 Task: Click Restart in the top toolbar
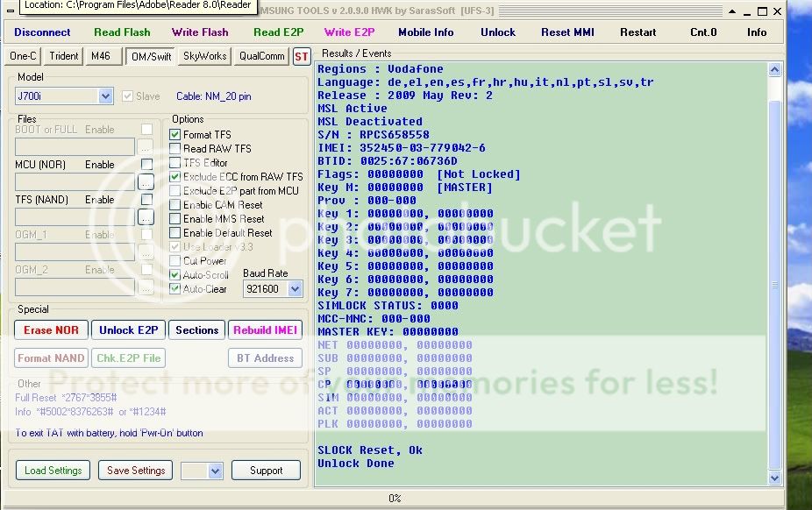pos(638,32)
